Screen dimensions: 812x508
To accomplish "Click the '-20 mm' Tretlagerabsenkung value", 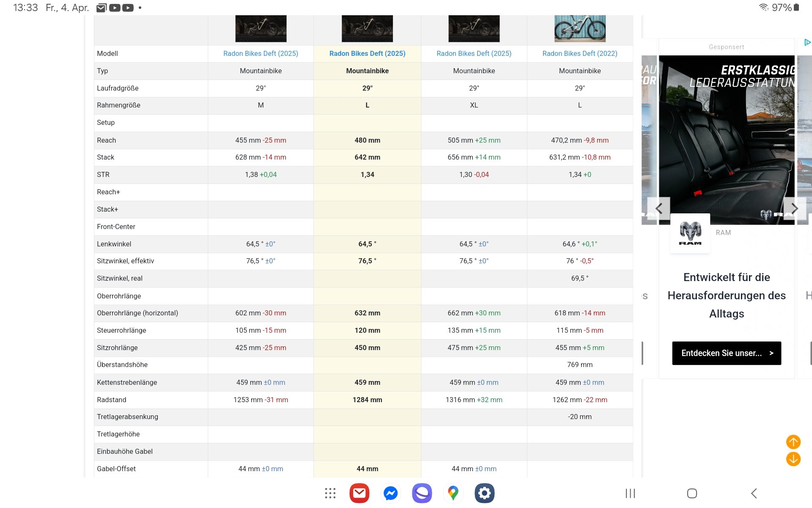I will [580, 417].
